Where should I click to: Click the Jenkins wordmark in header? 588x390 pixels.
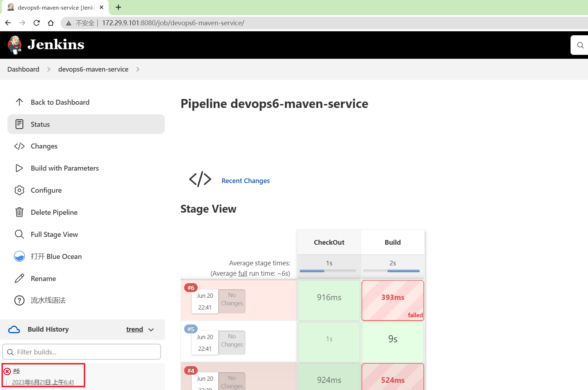click(56, 45)
